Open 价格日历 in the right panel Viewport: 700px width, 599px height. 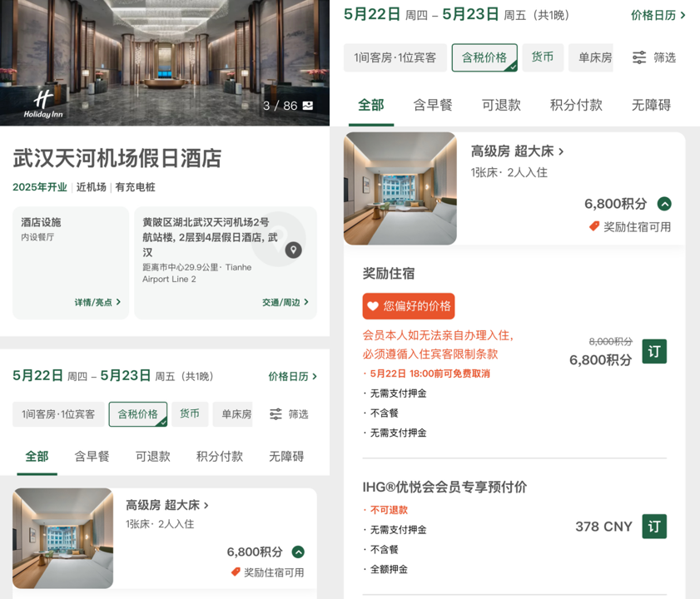point(658,16)
